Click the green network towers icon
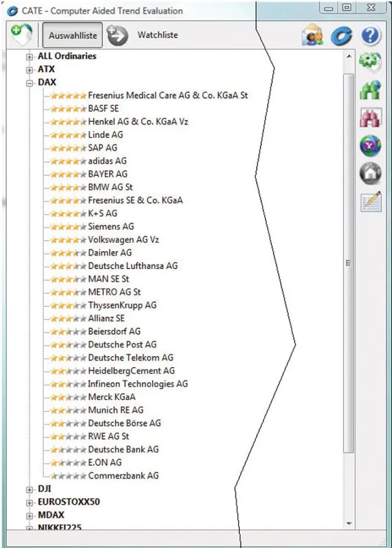This screenshot has height=548, width=392. [x=370, y=90]
